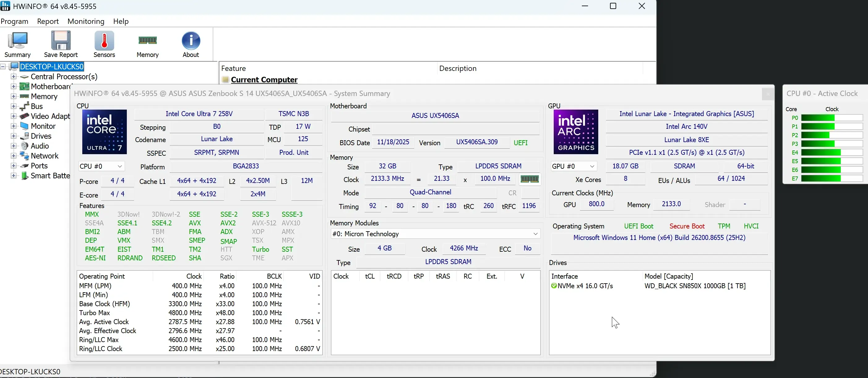Click the Avg. Active Clock row
Image resolution: width=868 pixels, height=378 pixels.
click(x=200, y=322)
